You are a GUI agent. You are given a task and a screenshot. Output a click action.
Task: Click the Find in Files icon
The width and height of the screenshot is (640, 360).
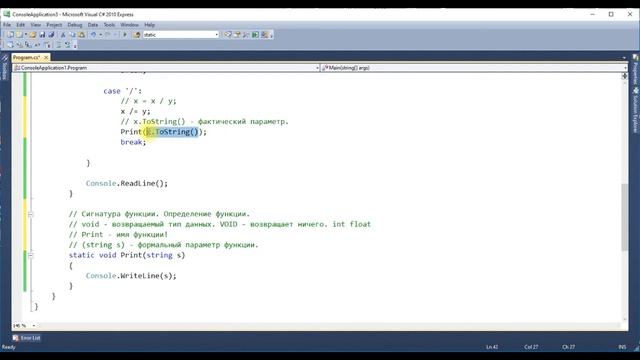[137, 35]
